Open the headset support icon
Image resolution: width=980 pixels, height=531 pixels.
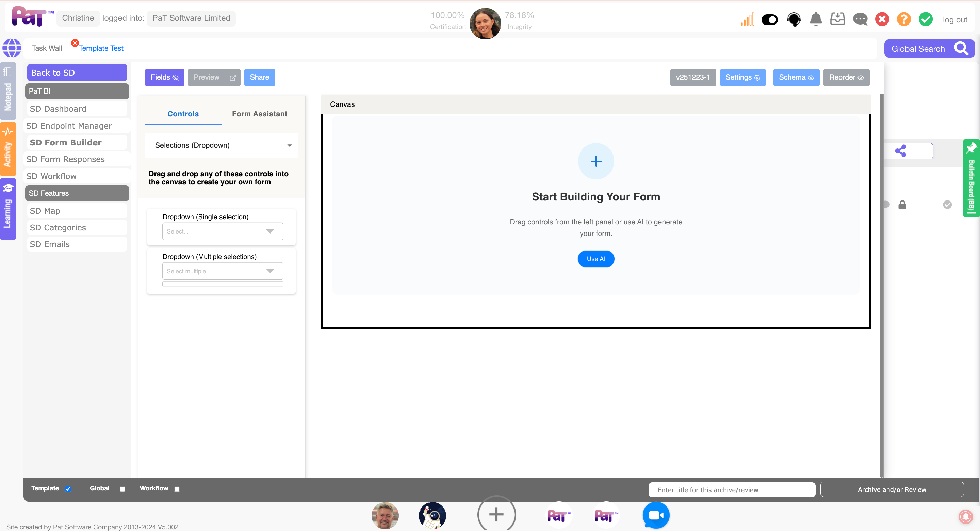tap(794, 19)
